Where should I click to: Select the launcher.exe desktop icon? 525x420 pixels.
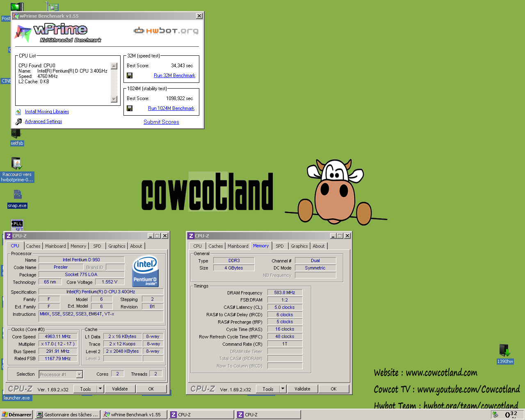click(x=17, y=398)
